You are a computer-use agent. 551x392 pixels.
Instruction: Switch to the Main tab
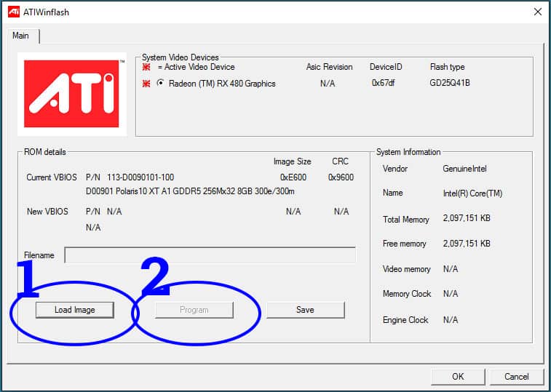20,36
